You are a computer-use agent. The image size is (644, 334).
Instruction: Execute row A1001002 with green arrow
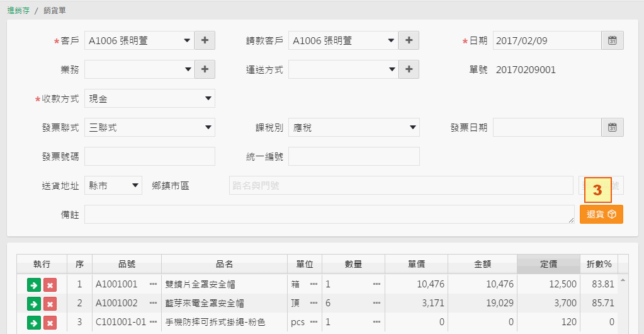click(x=34, y=304)
